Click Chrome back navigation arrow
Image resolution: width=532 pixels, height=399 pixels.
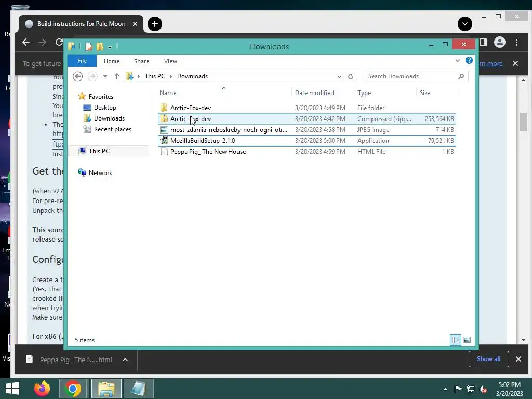[26, 42]
